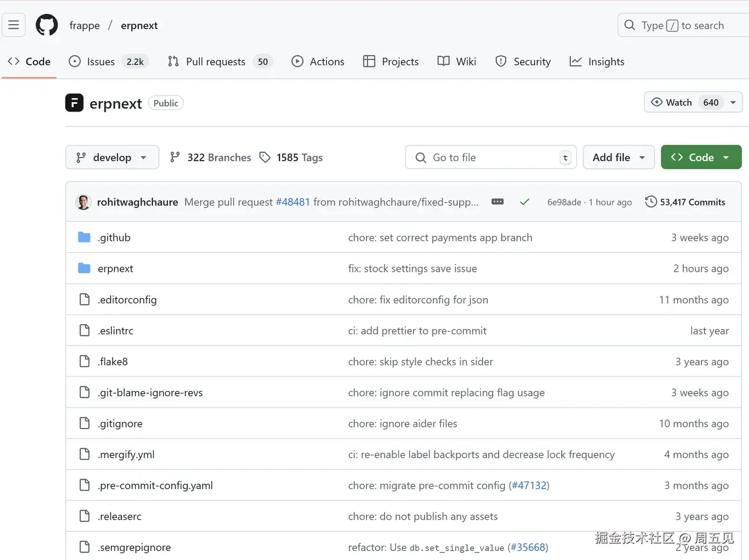Open the .gitignore file
Image resolution: width=749 pixels, height=560 pixels.
(x=120, y=424)
